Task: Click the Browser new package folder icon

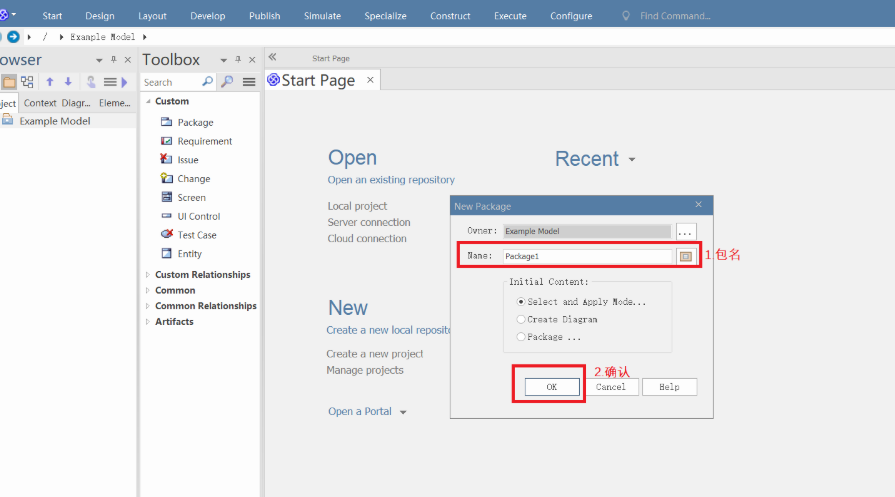Action: coord(9,82)
